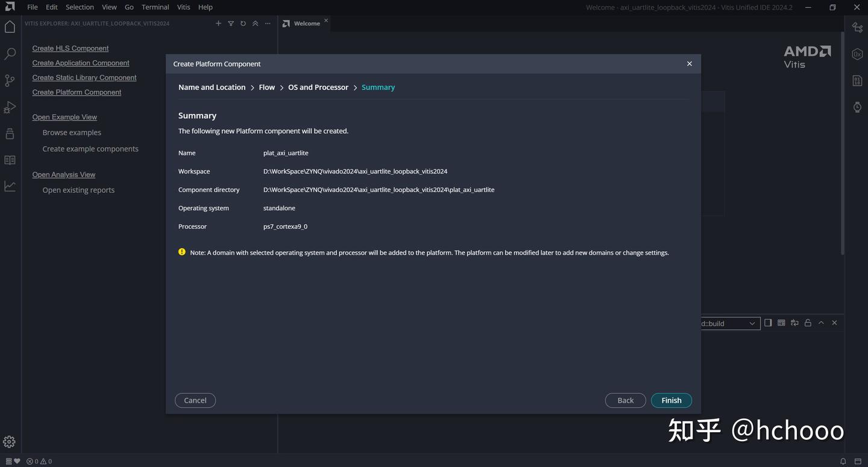The image size is (868, 467).
Task: Open the Selection menu
Action: [80, 7]
